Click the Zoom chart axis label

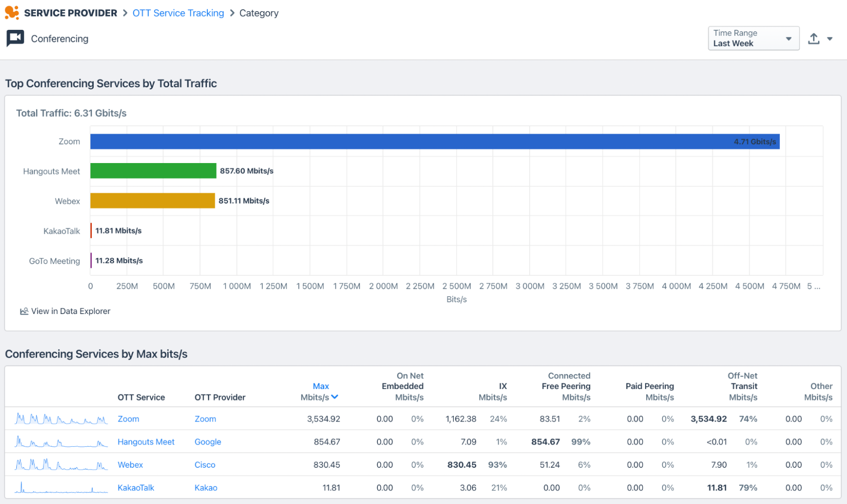tap(69, 142)
